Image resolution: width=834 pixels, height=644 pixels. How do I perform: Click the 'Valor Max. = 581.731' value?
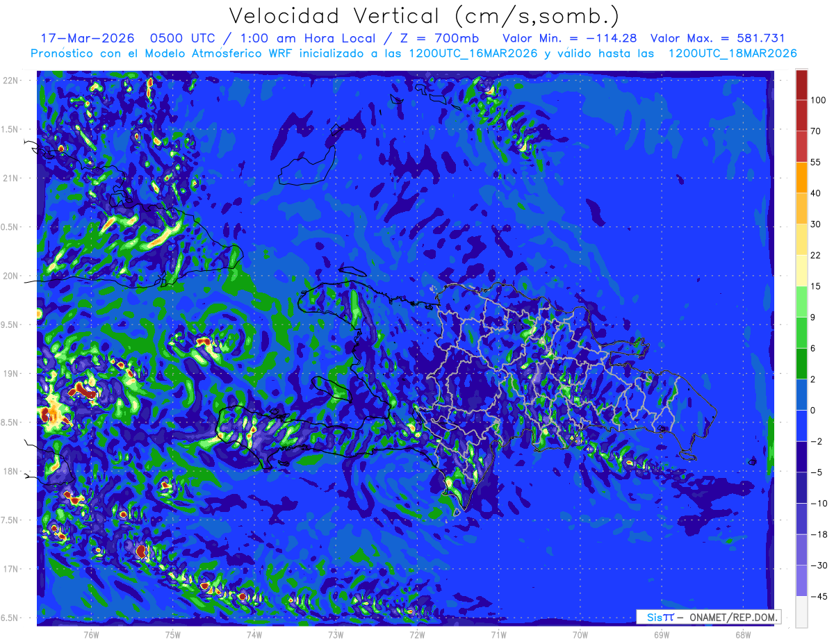coord(718,38)
